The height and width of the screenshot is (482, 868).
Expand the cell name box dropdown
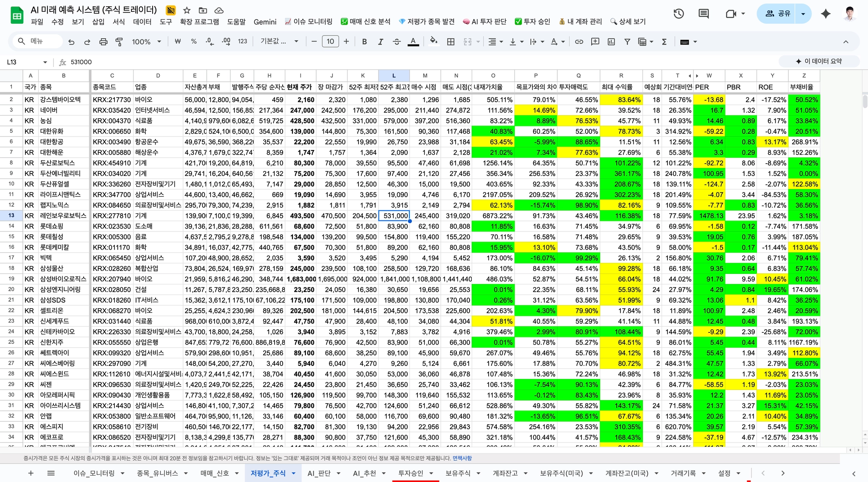tap(45, 62)
